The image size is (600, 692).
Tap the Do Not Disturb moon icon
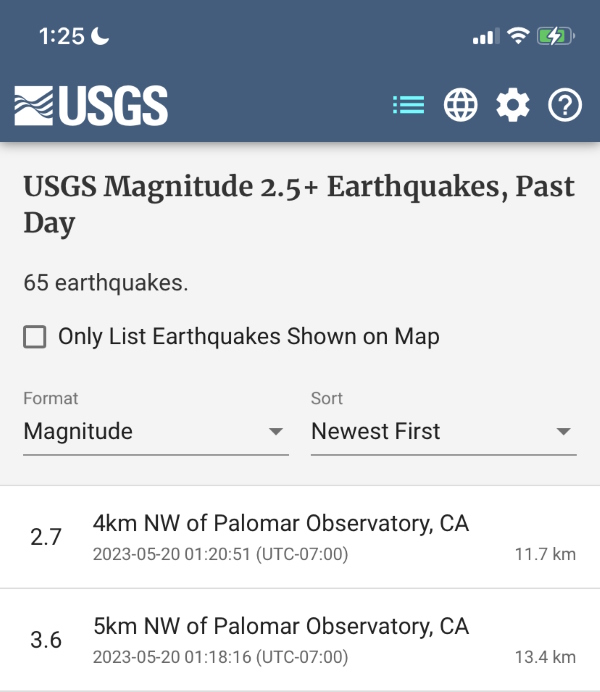click(x=100, y=37)
